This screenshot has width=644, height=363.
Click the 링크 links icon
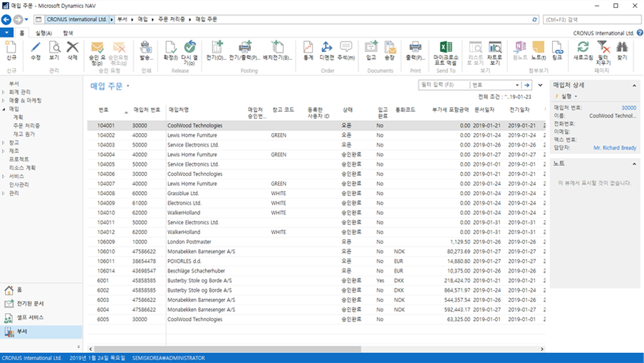pyautogui.click(x=557, y=51)
